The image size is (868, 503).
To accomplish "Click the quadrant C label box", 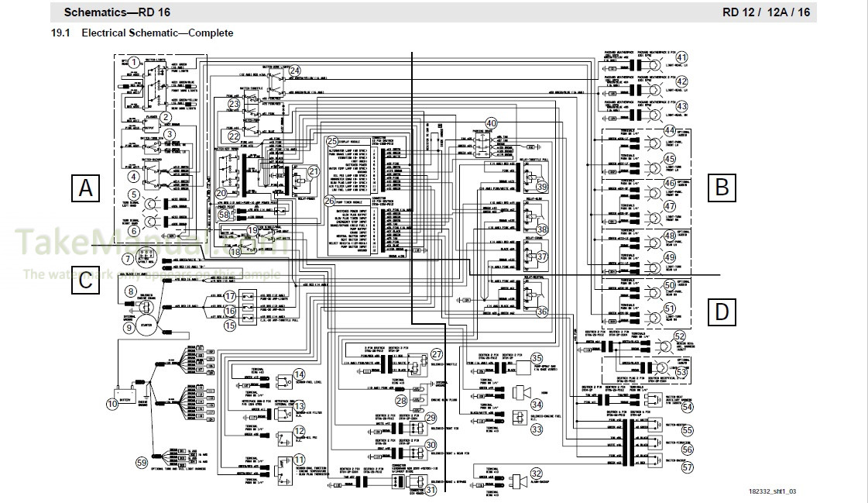I will click(x=87, y=281).
